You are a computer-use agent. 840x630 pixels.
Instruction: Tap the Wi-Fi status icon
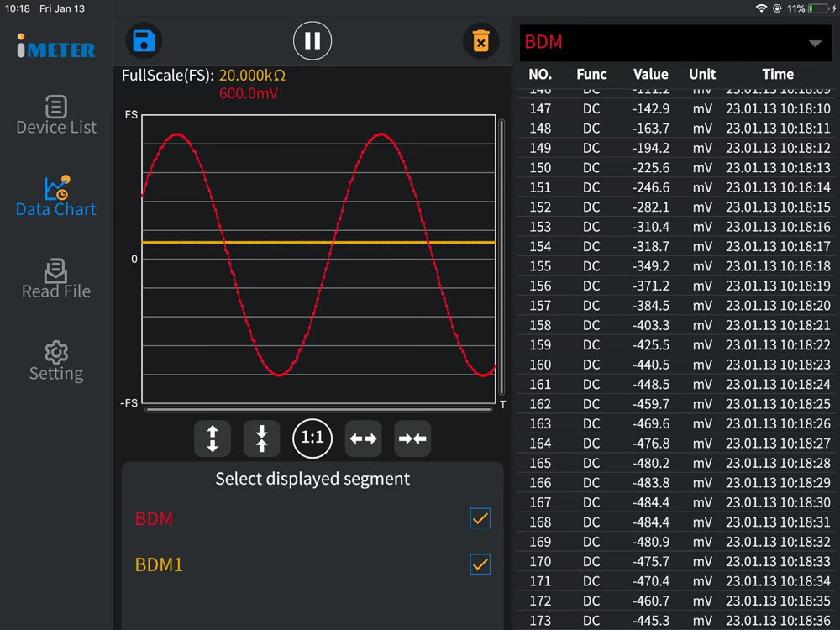(761, 8)
